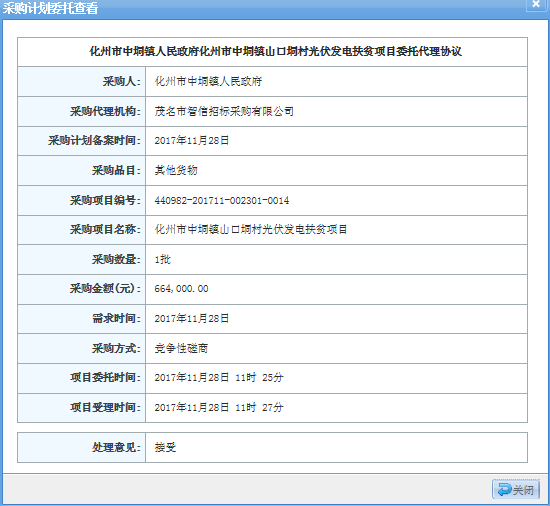The height and width of the screenshot is (506, 550).
Task: Click the project number 440982-201711-002301-0014
Action: pyautogui.click(x=222, y=201)
